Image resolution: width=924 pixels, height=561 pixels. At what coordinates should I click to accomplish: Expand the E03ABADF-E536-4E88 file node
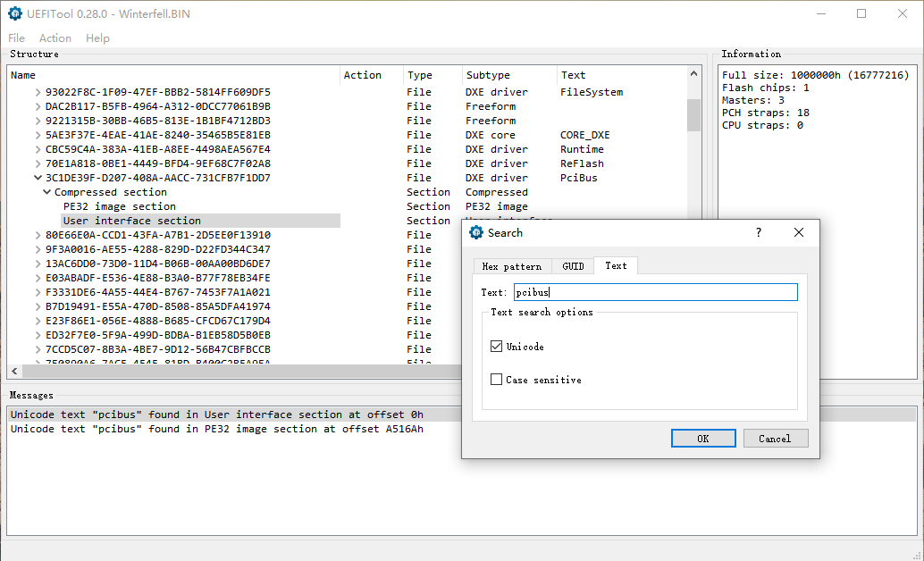[38, 278]
